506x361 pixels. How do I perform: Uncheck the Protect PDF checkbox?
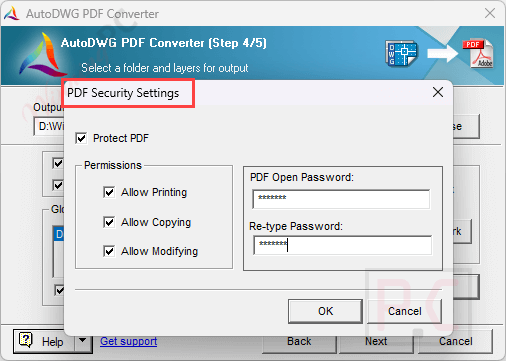[81, 138]
